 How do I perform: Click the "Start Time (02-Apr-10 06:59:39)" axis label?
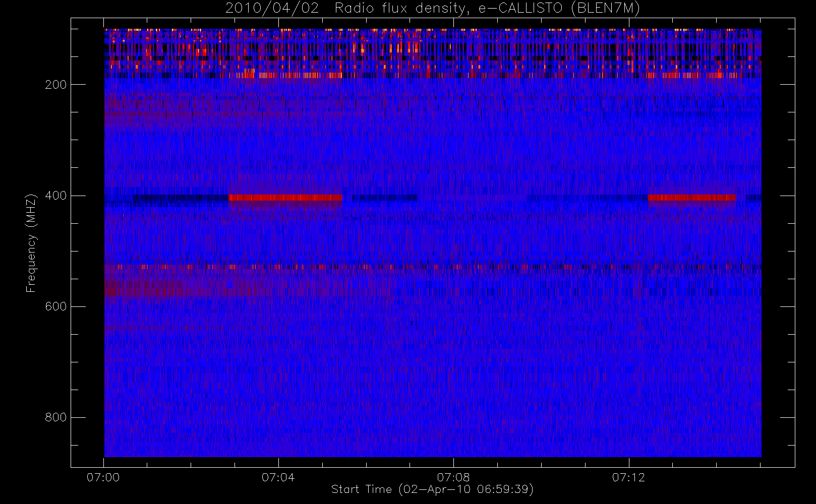[x=432, y=489]
